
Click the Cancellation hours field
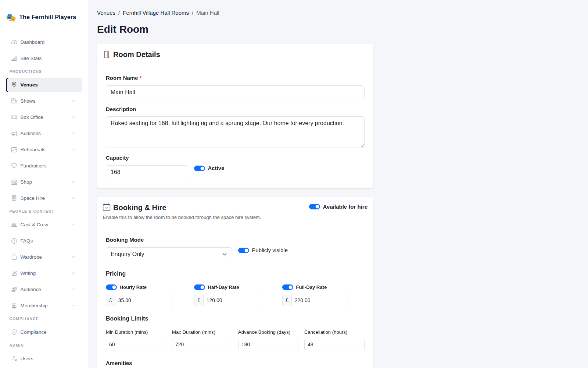click(x=334, y=344)
